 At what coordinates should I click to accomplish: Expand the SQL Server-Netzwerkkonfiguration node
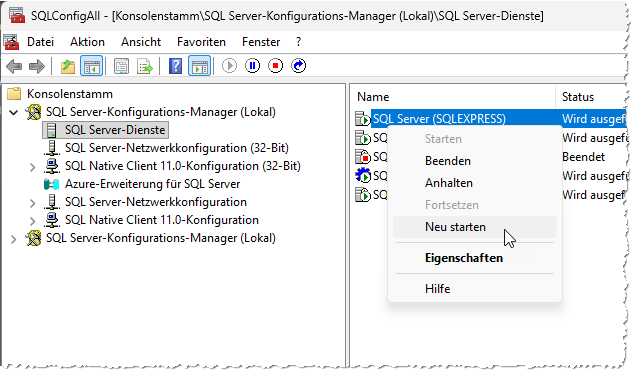[x=33, y=203]
